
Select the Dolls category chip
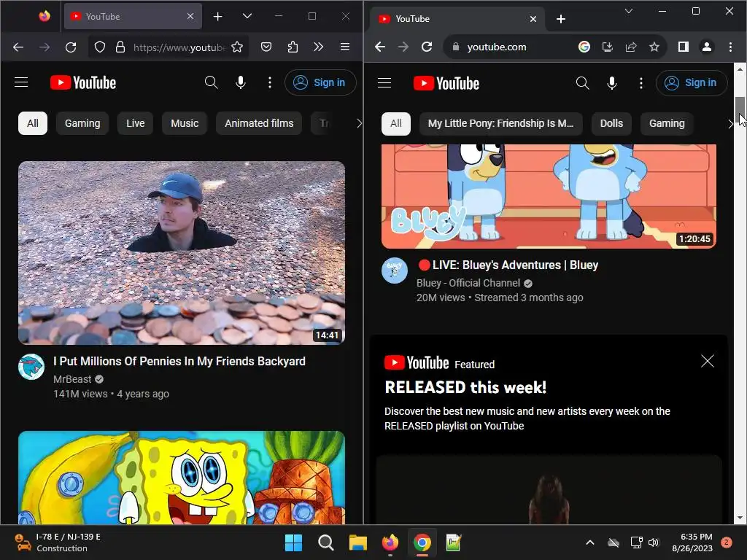(x=611, y=124)
